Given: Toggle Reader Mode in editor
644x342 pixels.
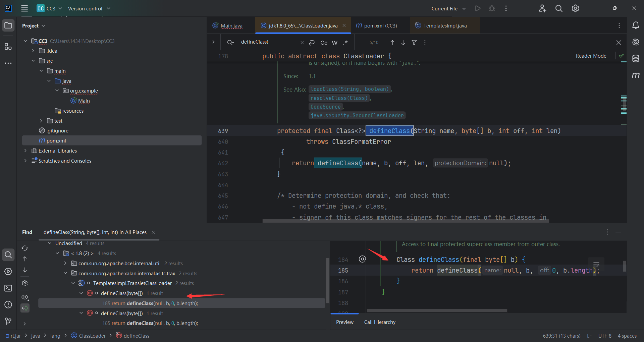Looking at the screenshot, I should [x=591, y=56].
